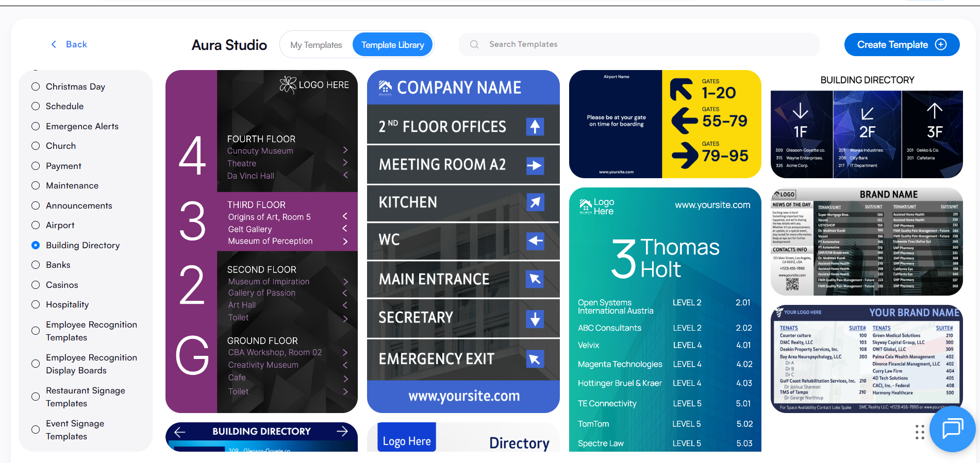Click arrow icon beside Main Entrance
Screen dimensions: 980x463
[535, 279]
